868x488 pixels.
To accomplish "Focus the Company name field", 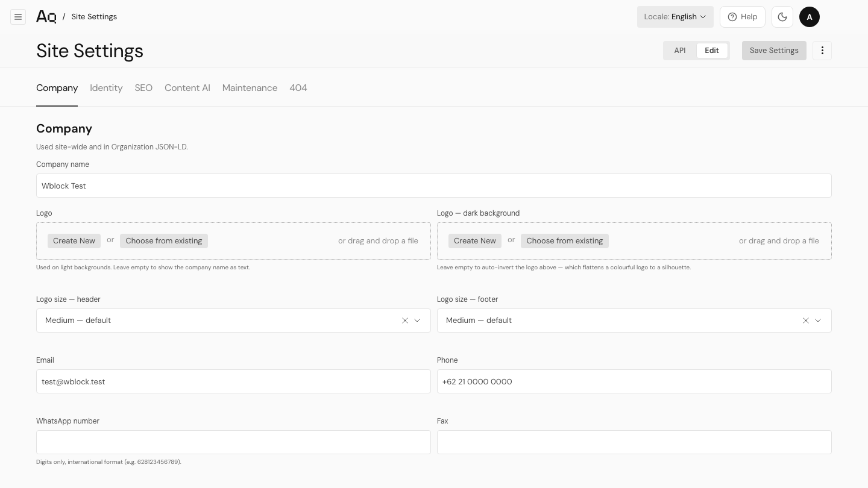I will pyautogui.click(x=434, y=186).
